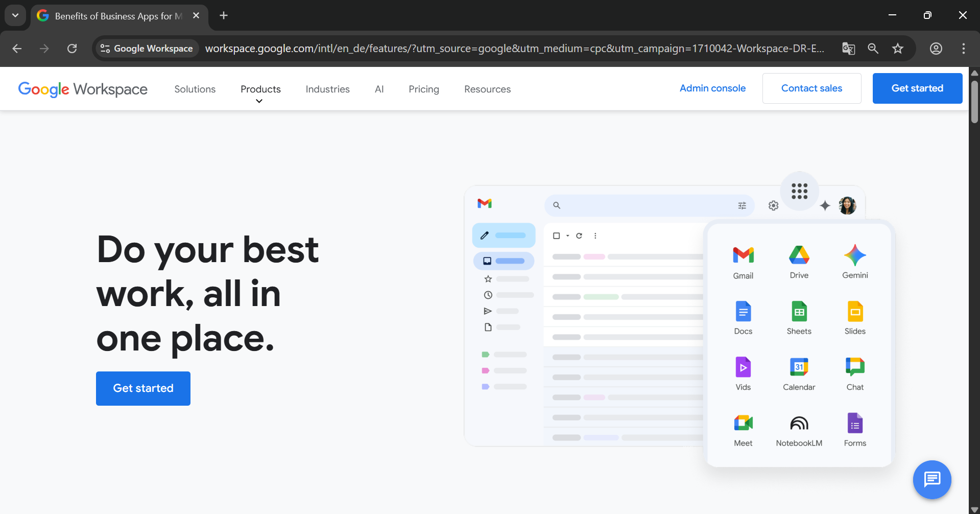Screen dimensions: 980x514
Task: Click the Google Drive icon
Action: (799, 255)
